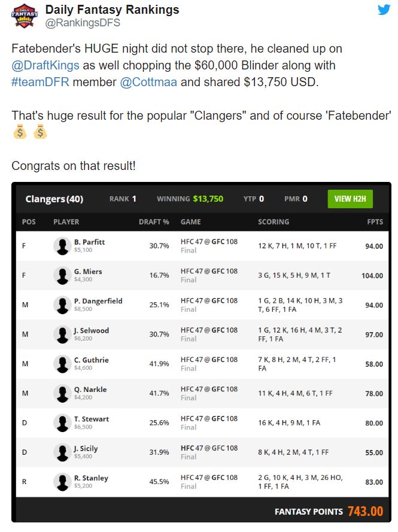Sort by the FPTS column header
The height and width of the screenshot is (532, 398).
tap(375, 222)
